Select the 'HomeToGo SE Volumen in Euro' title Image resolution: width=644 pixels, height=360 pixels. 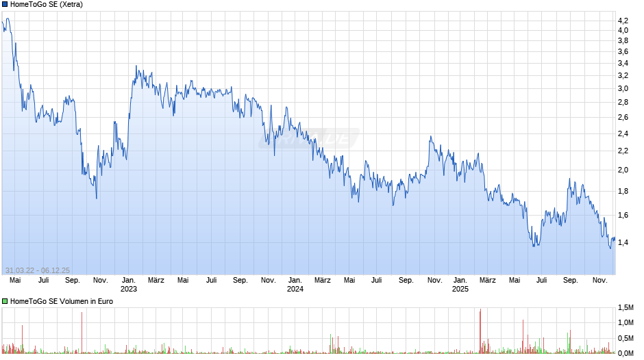tap(62, 301)
